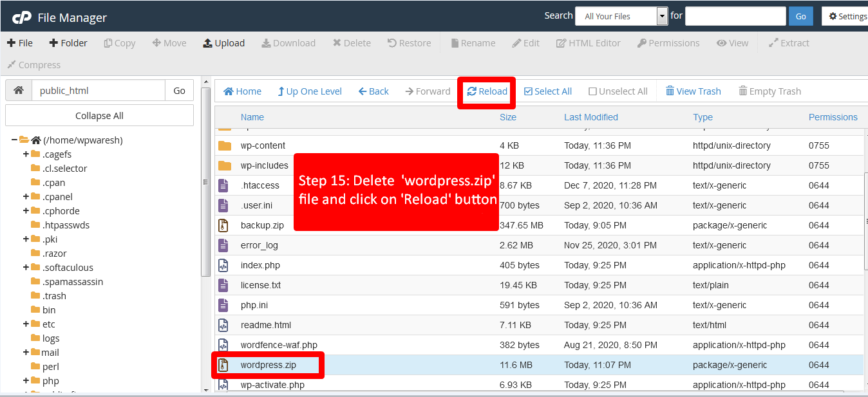Screen dimensions: 868x397
Task: Select the logs folder in tree
Action: (x=51, y=338)
